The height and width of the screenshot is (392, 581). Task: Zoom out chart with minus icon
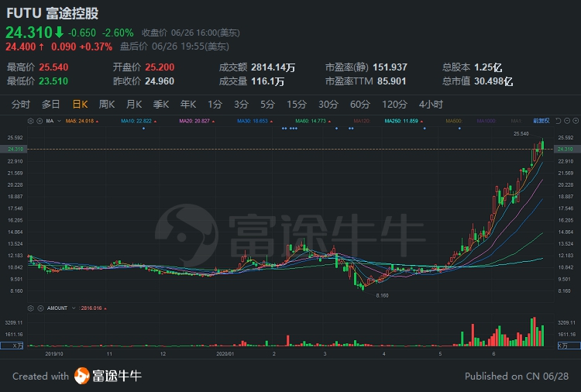[x=567, y=121]
